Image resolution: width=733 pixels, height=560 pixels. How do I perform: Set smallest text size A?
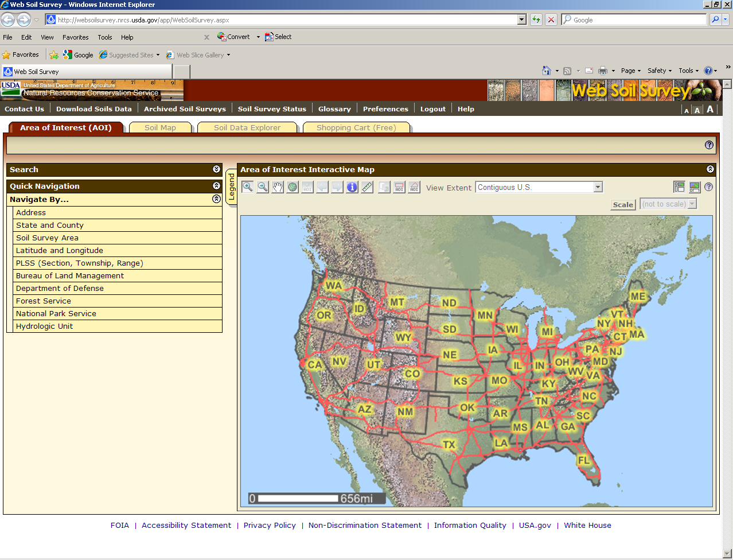pyautogui.click(x=687, y=111)
